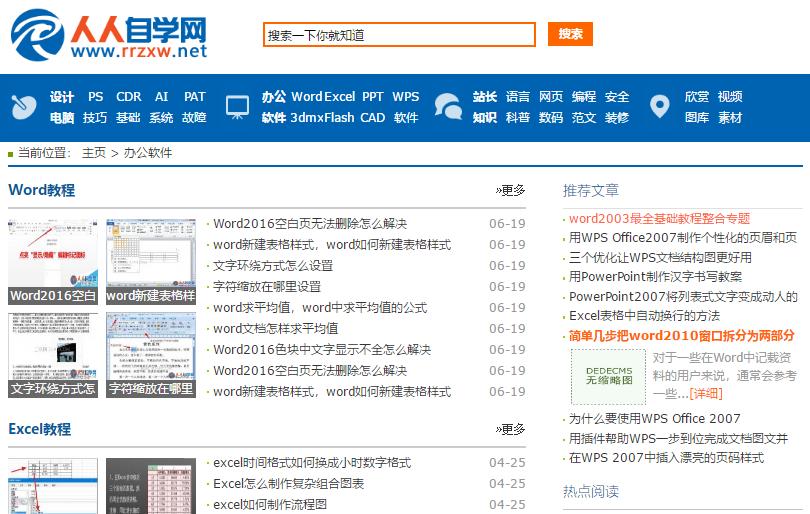Open the AI menu item
Viewport: 810px width, 514px height.
(x=161, y=97)
